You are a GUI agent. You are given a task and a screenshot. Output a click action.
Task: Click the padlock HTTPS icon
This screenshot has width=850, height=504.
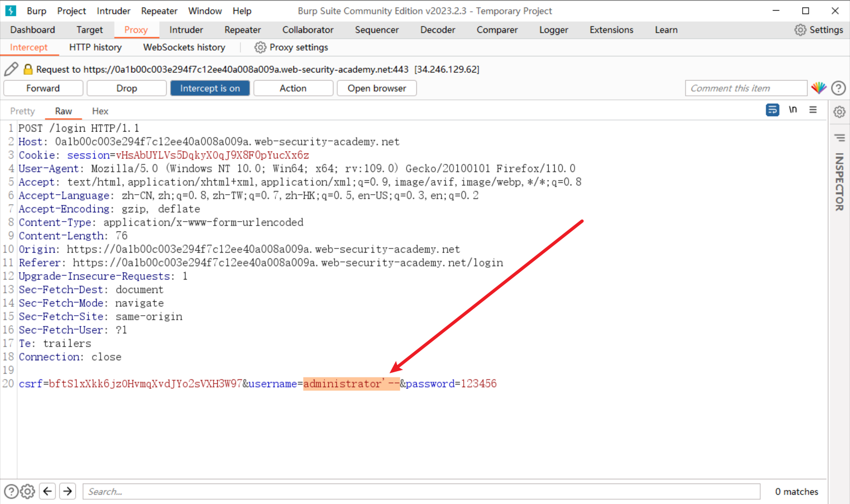pos(28,69)
